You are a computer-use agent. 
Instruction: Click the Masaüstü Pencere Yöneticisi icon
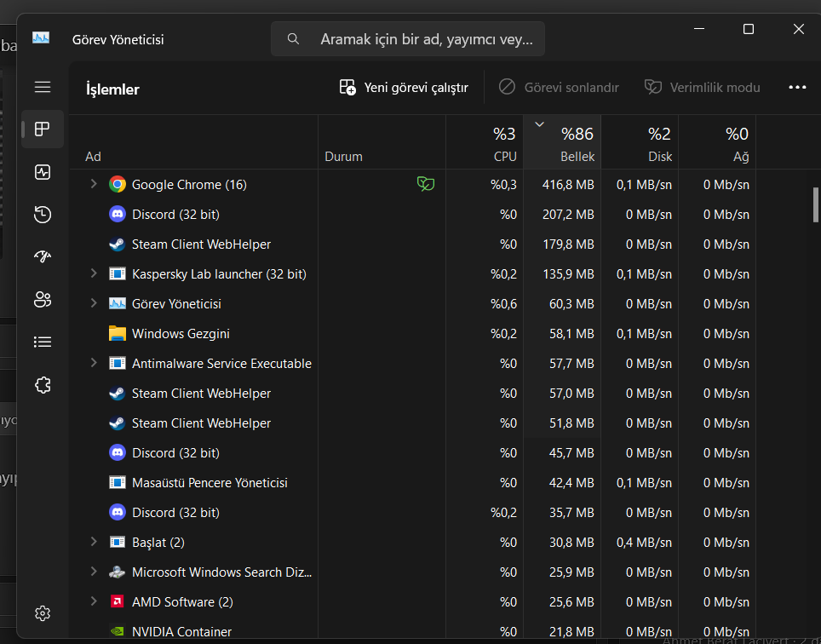pyautogui.click(x=118, y=483)
